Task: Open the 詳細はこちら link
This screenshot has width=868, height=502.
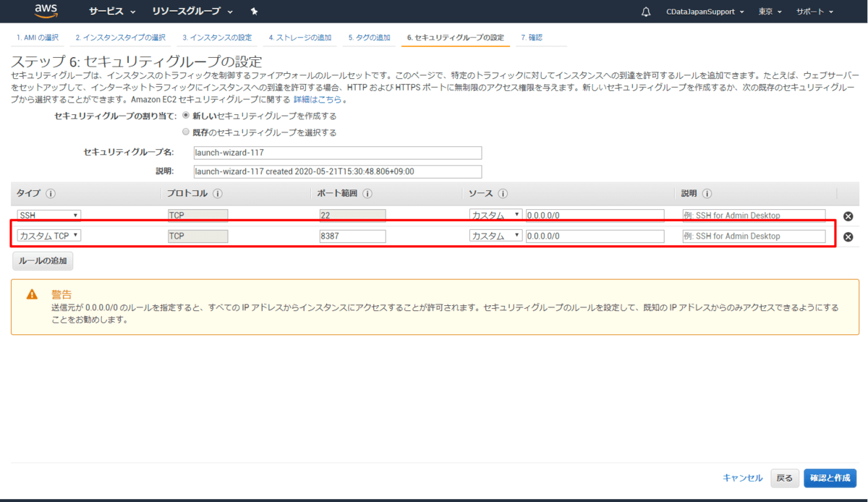Action: pos(318,100)
